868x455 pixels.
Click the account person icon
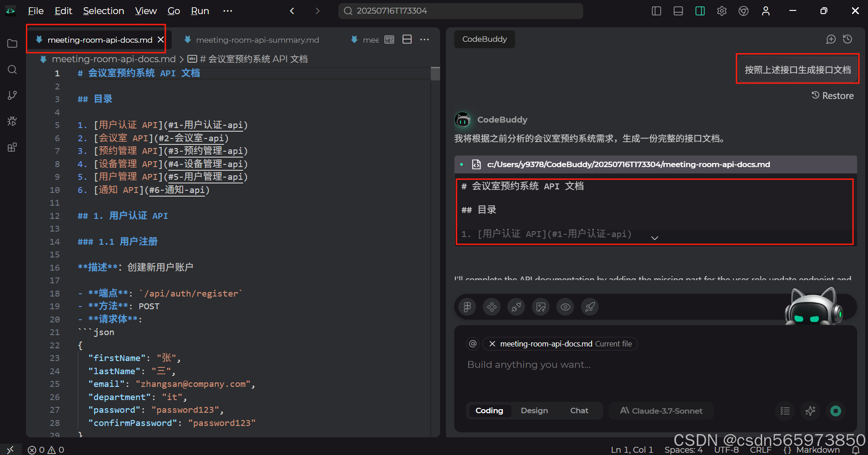coord(766,11)
